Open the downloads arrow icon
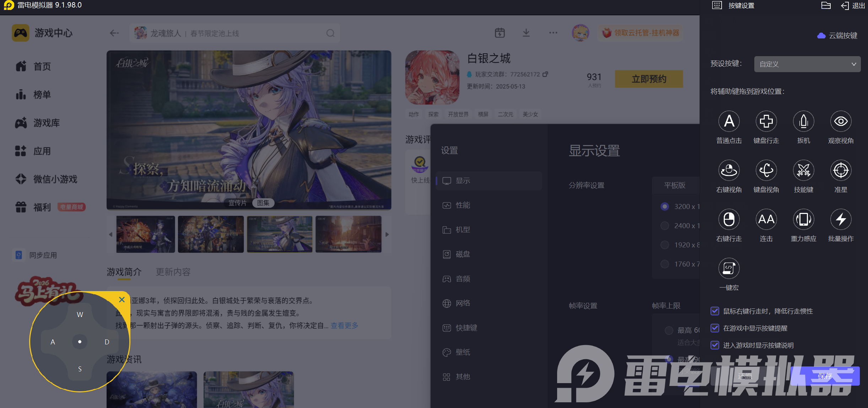This screenshot has width=868, height=408. pyautogui.click(x=526, y=33)
